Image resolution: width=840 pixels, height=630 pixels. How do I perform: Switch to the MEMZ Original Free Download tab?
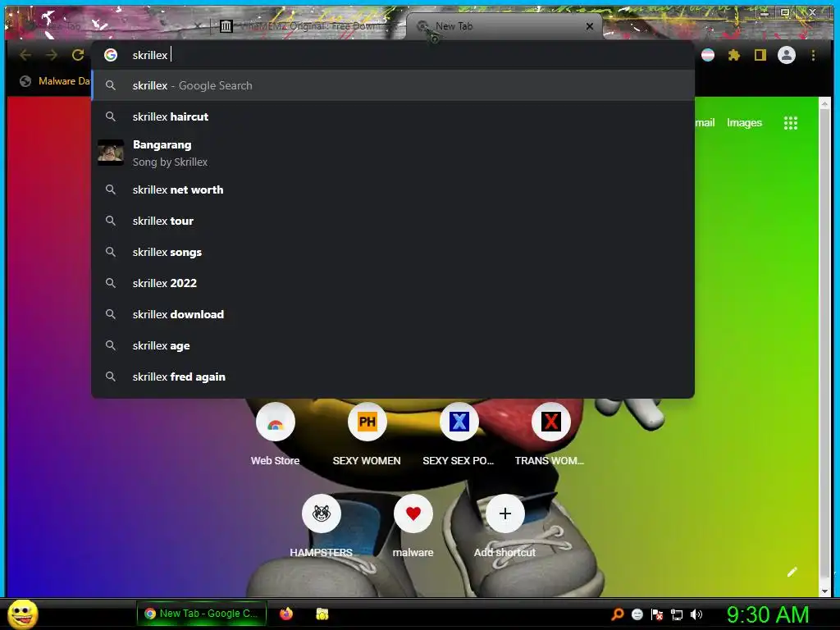[x=307, y=25]
